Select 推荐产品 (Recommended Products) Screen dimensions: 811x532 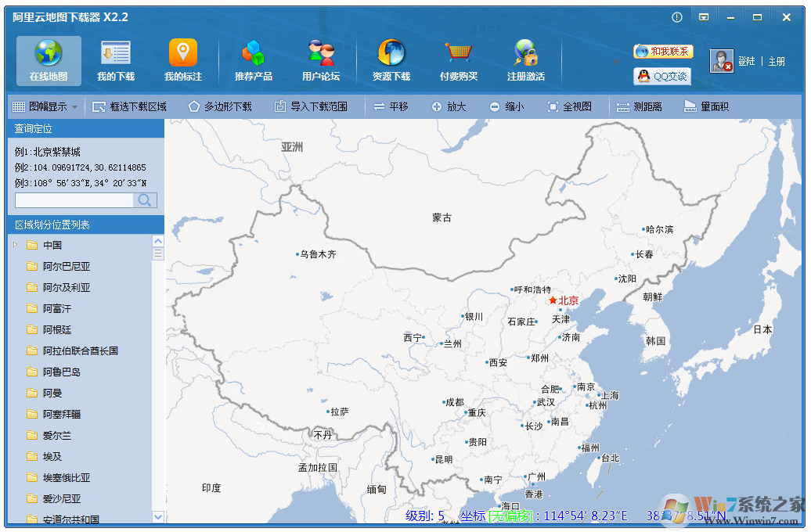(253, 60)
